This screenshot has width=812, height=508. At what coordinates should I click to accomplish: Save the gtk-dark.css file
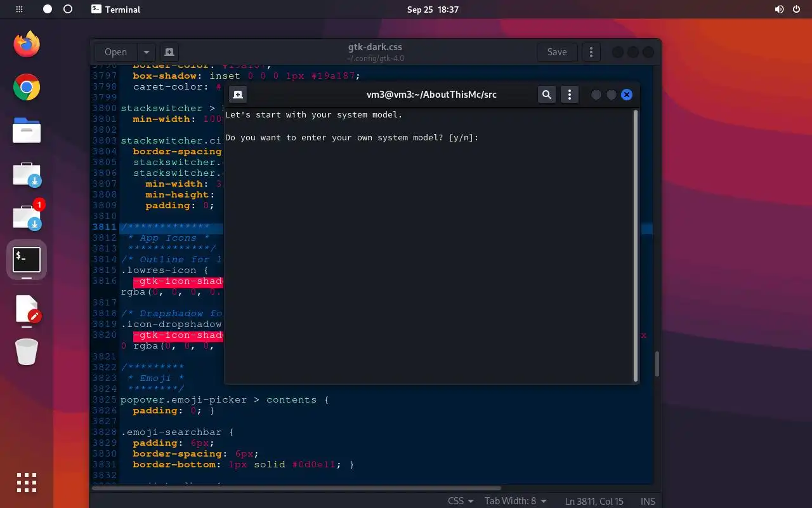click(x=557, y=52)
